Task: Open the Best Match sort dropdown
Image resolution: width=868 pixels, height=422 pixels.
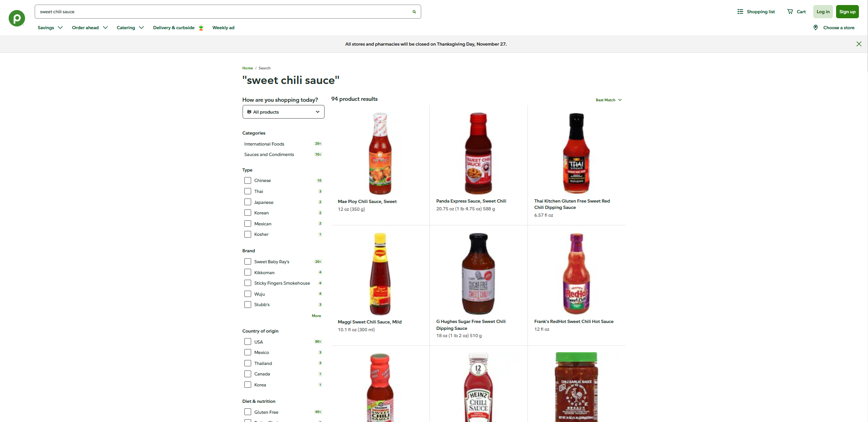Action: (609, 100)
